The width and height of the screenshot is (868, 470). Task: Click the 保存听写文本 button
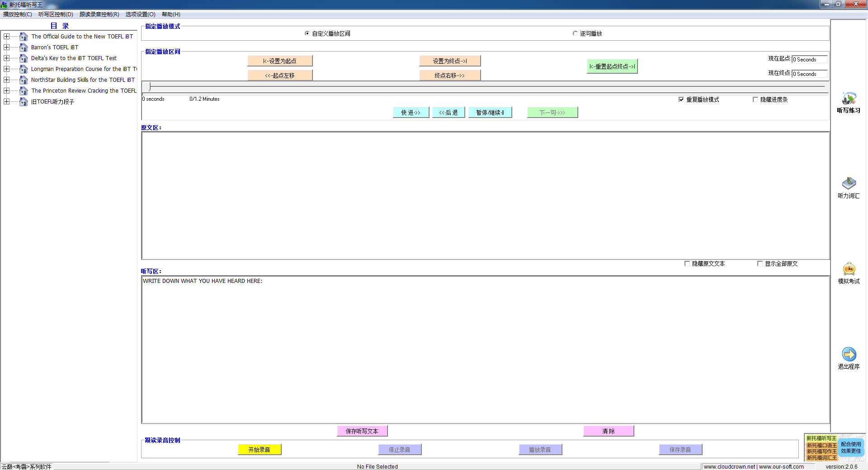coord(362,431)
